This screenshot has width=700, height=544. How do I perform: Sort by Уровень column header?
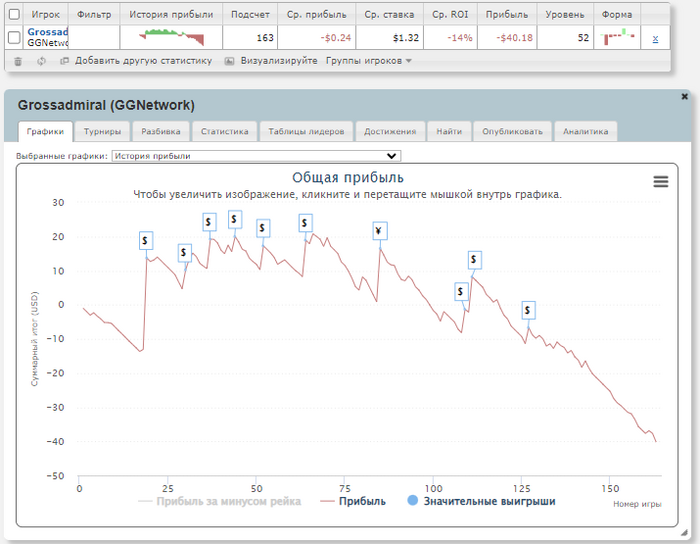point(565,14)
